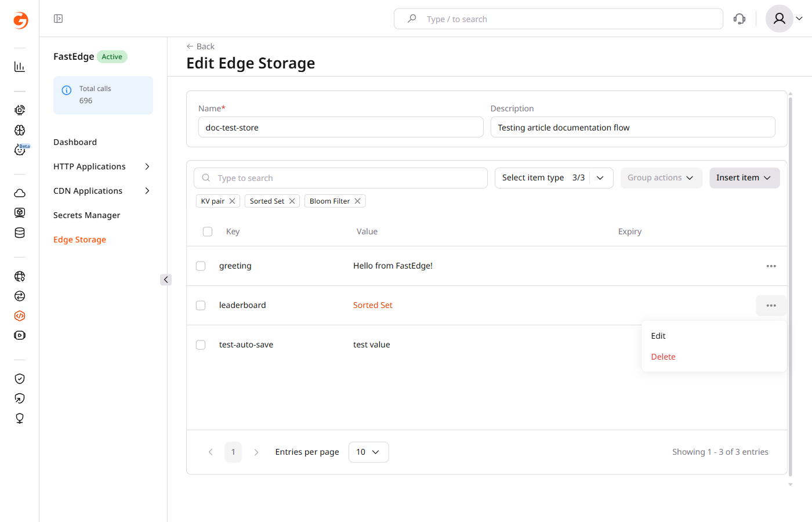
Task: Check the leaderboard row checkbox
Action: pyautogui.click(x=201, y=306)
